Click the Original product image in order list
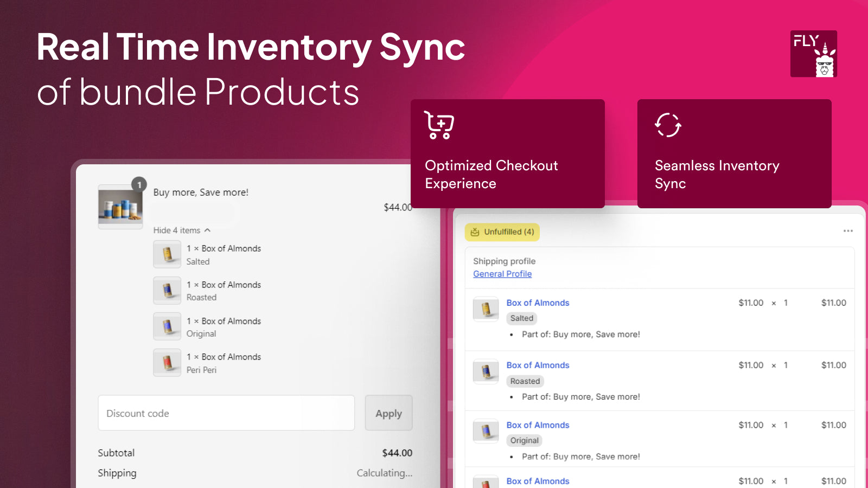Screen dimensions: 868x488 (x=486, y=431)
